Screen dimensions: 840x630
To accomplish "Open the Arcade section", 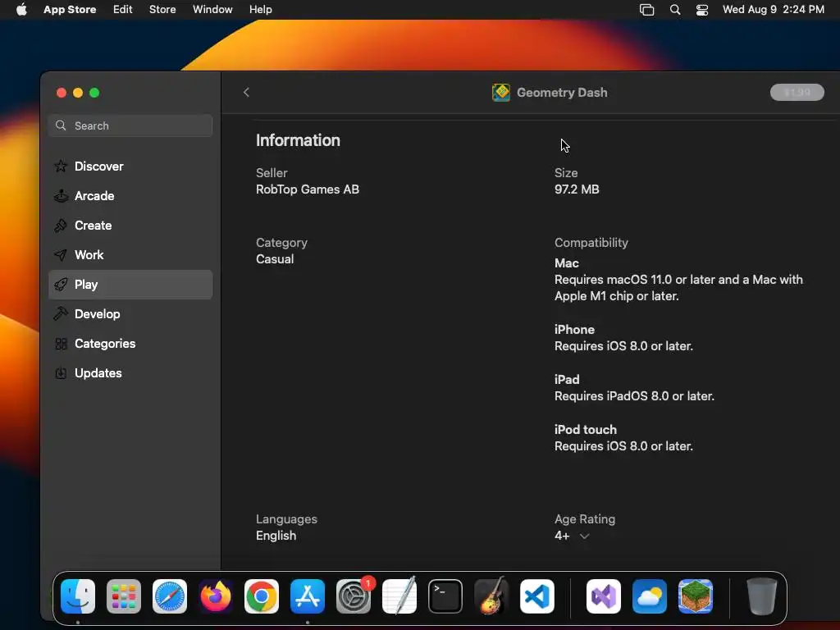I will tap(130, 195).
